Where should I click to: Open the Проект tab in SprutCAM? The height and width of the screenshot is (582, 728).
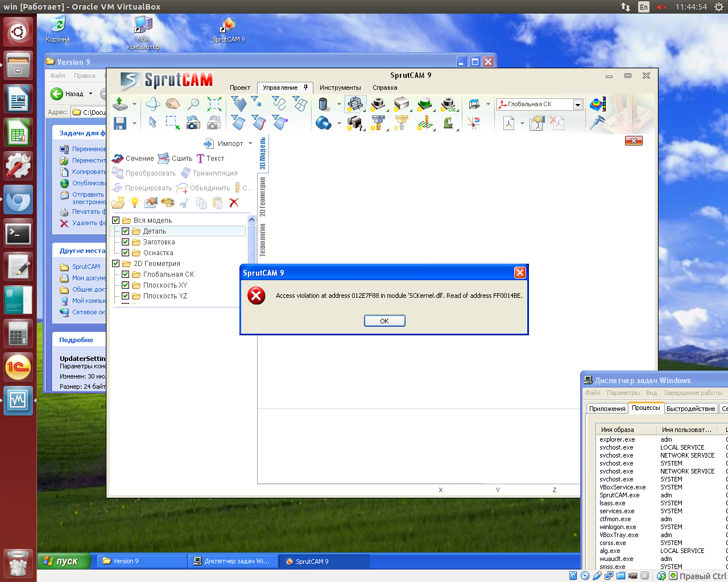coord(240,88)
